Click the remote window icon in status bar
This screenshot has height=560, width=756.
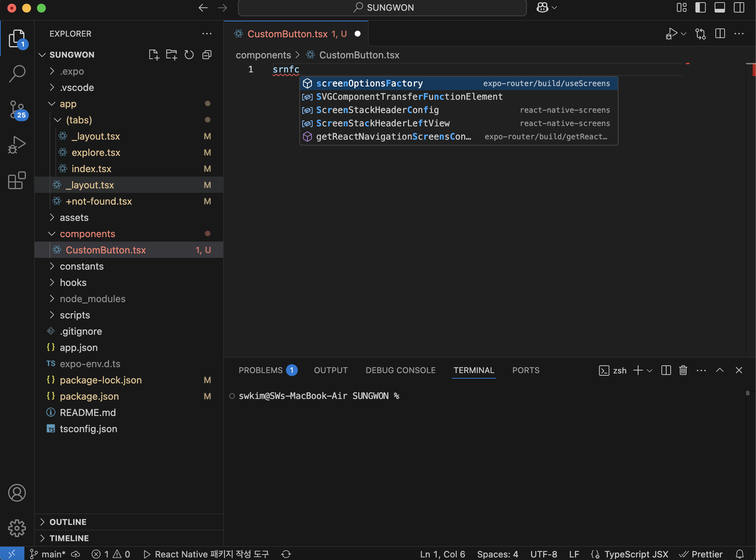[x=12, y=554]
